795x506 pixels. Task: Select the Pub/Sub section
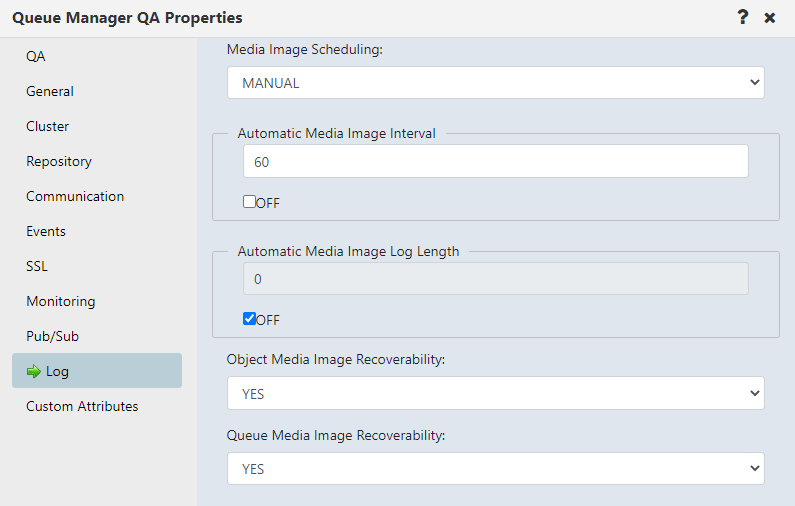[x=52, y=336]
